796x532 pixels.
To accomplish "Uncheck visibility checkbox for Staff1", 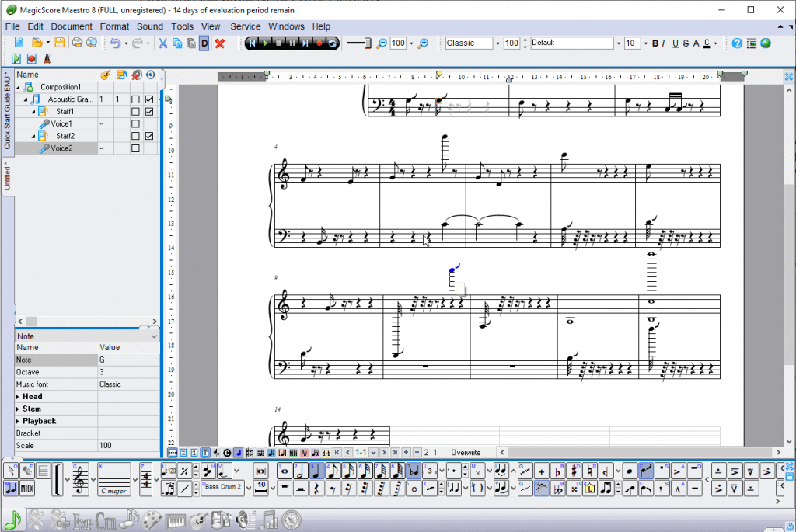I will click(149, 111).
